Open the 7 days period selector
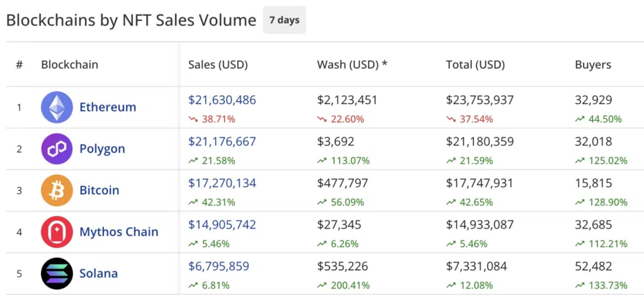This screenshot has width=644, height=295. [284, 20]
